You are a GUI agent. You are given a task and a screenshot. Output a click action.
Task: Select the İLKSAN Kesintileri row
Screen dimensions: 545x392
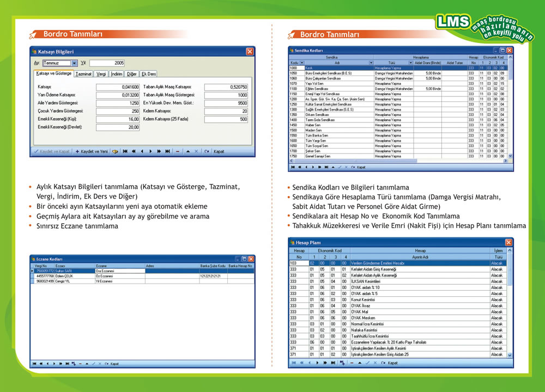[398, 281]
